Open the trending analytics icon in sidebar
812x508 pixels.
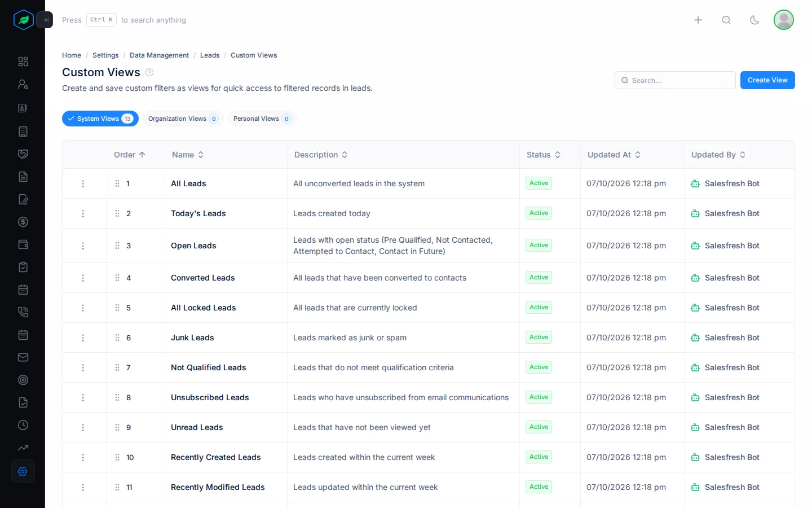tap(23, 448)
